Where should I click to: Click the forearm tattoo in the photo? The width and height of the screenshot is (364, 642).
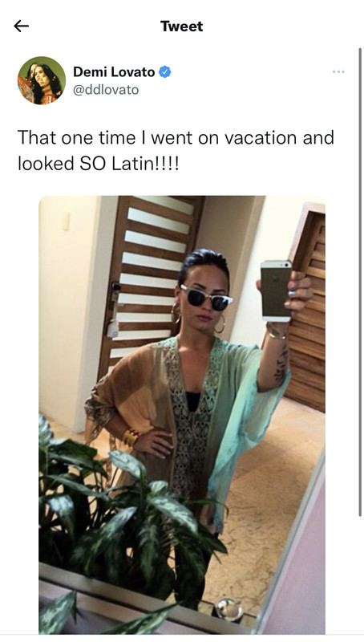coord(281,364)
